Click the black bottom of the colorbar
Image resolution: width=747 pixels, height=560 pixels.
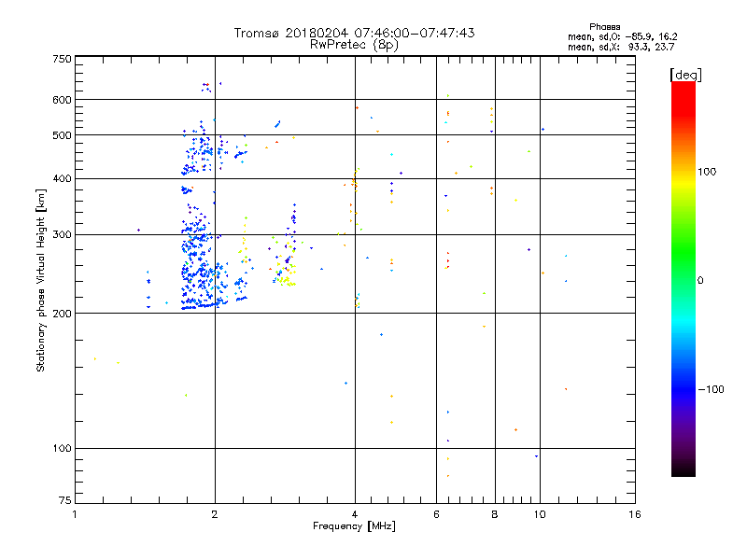[684, 469]
